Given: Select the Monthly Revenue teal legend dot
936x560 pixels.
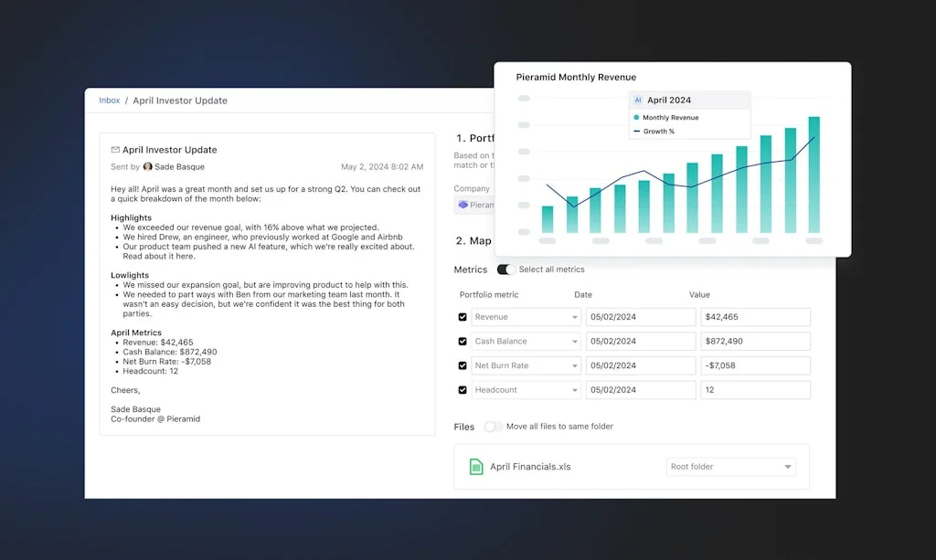Looking at the screenshot, I should click(x=636, y=117).
